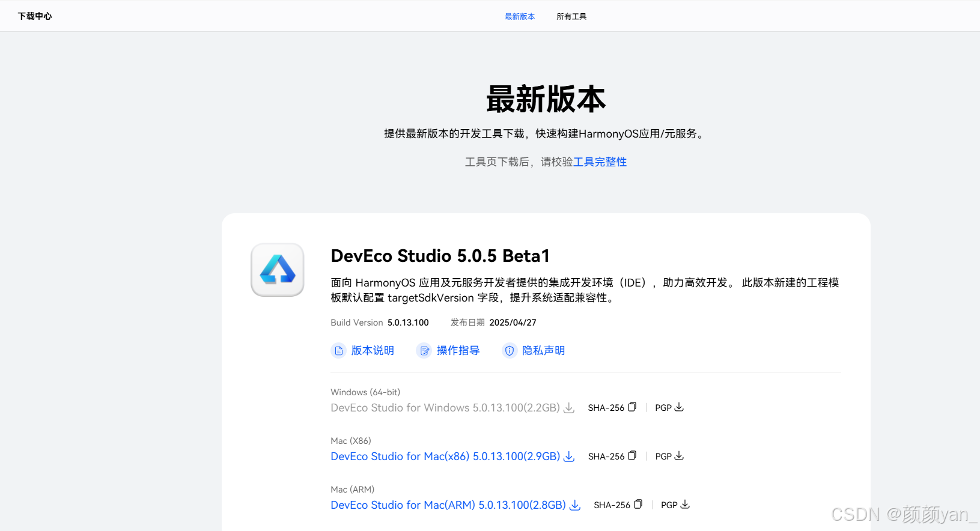Click PGP label in the Mac(ARM) row
This screenshot has width=980, height=531.
(x=669, y=505)
